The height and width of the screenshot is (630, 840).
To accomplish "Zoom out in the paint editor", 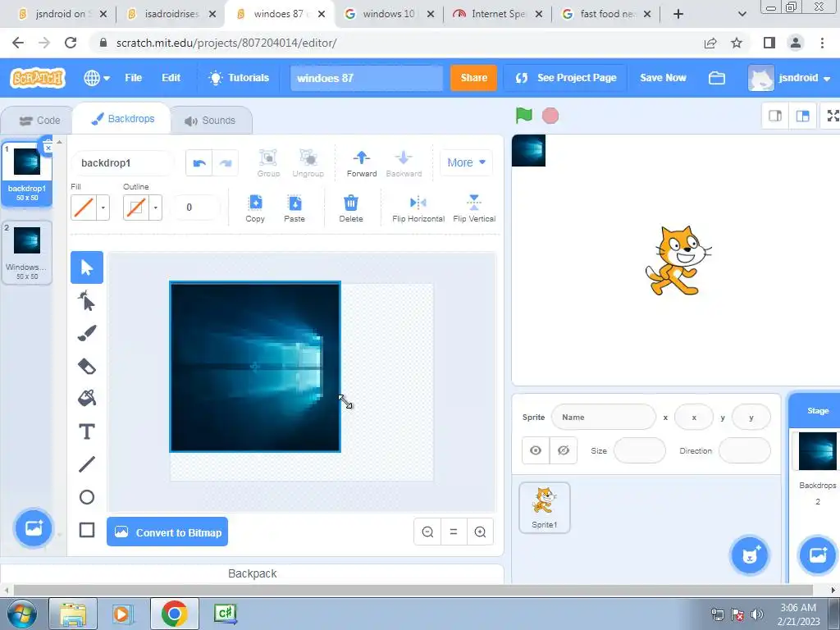I will pyautogui.click(x=427, y=532).
